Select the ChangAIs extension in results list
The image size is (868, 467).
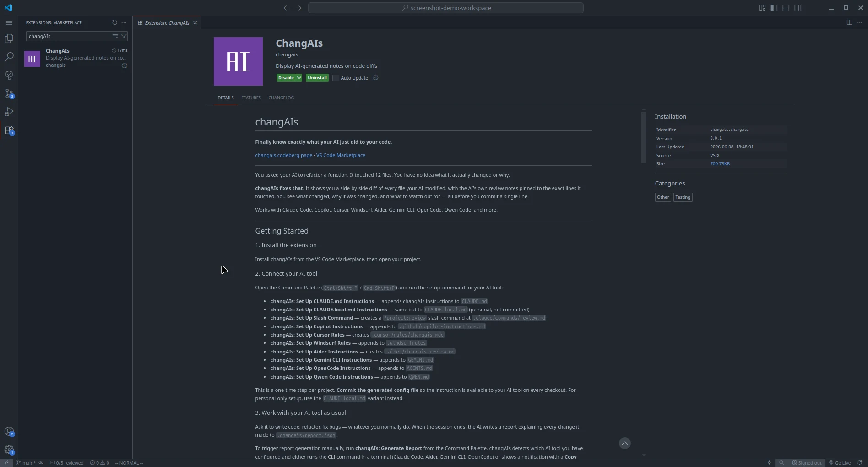[x=76, y=58]
